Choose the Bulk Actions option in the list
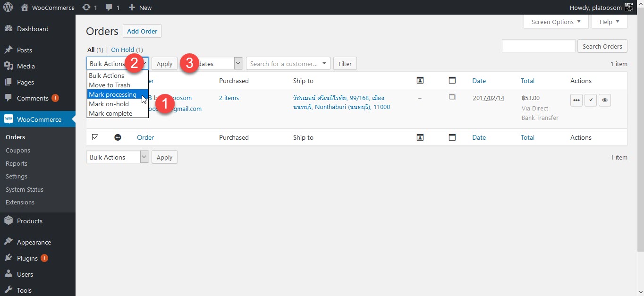Viewport: 644px width, 296px height. tap(118, 76)
